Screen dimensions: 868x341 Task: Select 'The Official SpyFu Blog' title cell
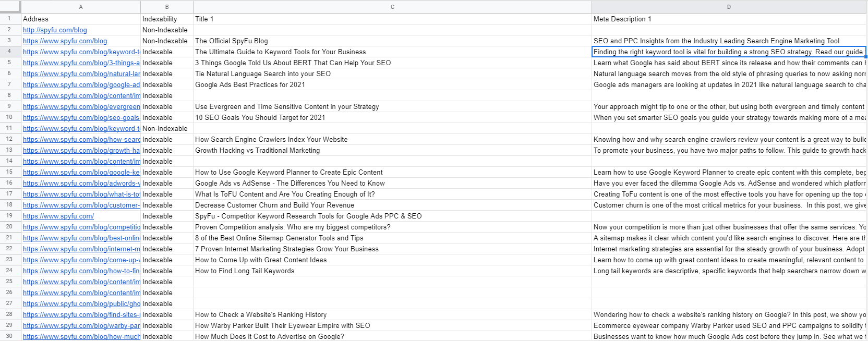click(392, 41)
